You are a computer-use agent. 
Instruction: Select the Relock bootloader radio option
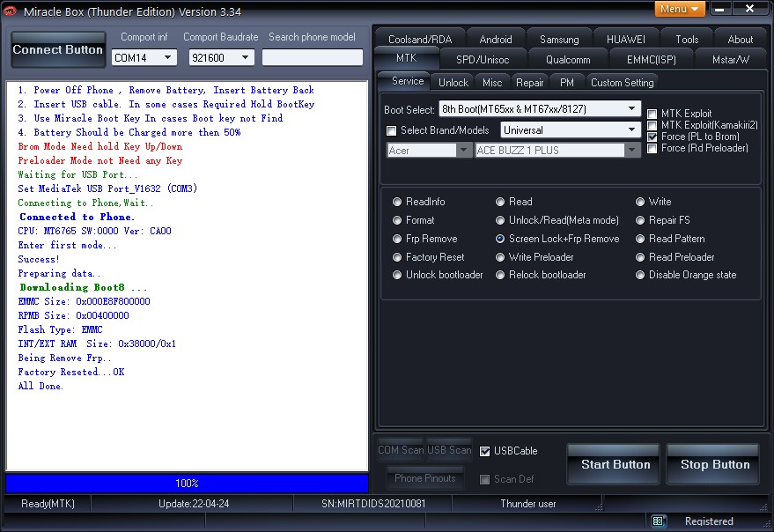500,275
